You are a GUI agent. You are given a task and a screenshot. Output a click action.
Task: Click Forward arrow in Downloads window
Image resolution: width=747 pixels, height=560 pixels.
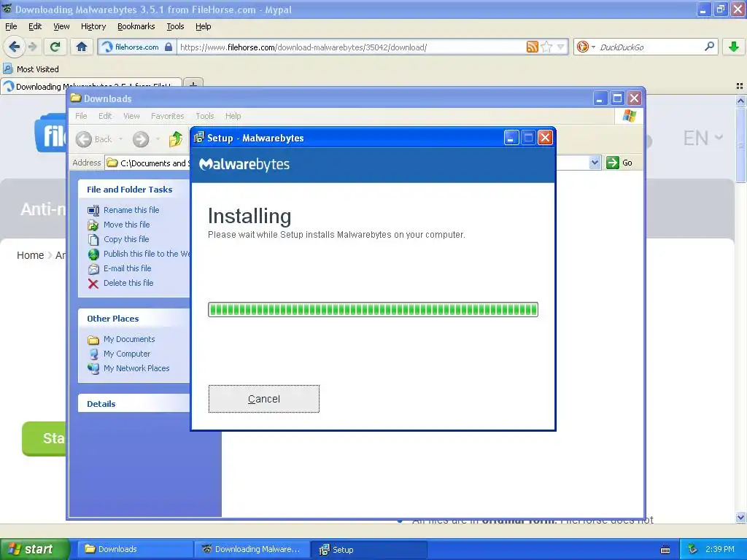click(x=141, y=139)
